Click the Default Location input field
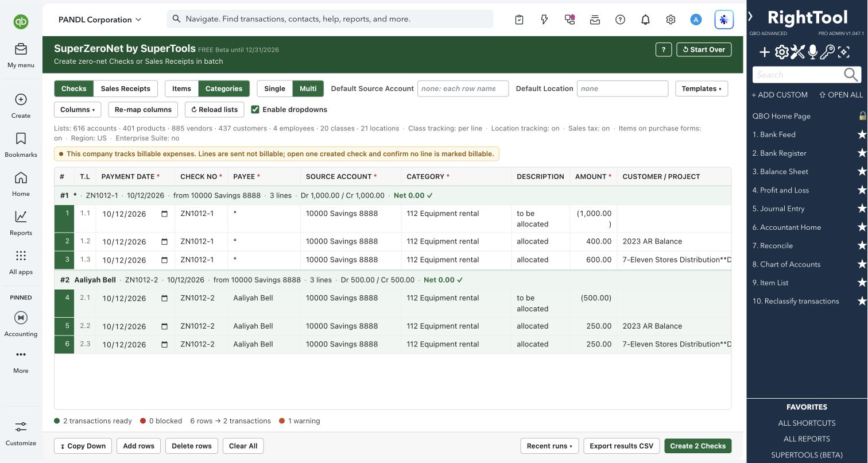Viewport: 868px width, 463px height. (622, 88)
